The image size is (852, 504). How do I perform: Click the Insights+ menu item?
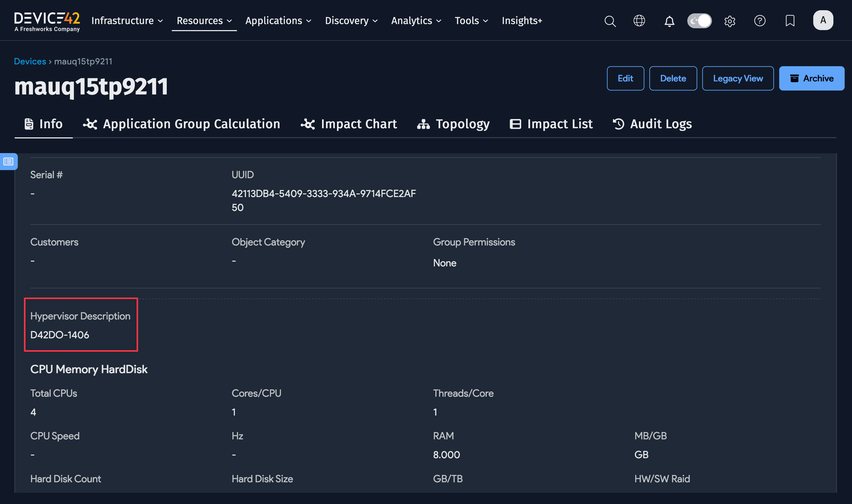tap(522, 21)
